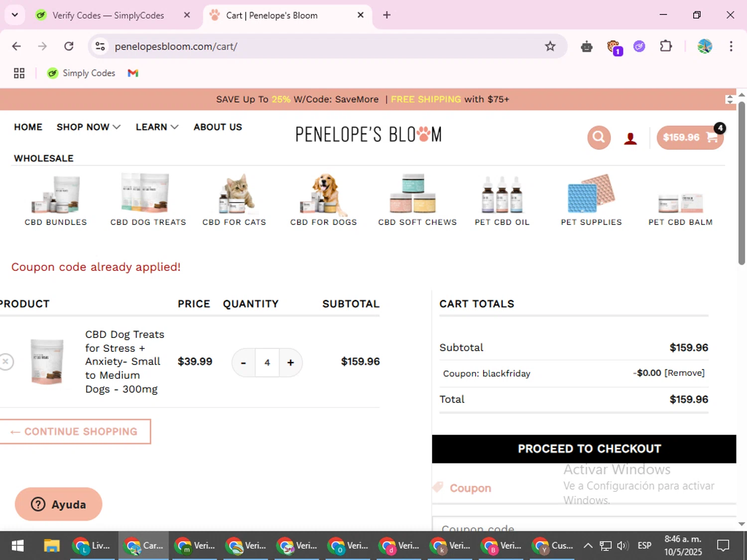This screenshot has width=747, height=560.
Task: Open File Explorer from taskbar
Action: click(52, 546)
